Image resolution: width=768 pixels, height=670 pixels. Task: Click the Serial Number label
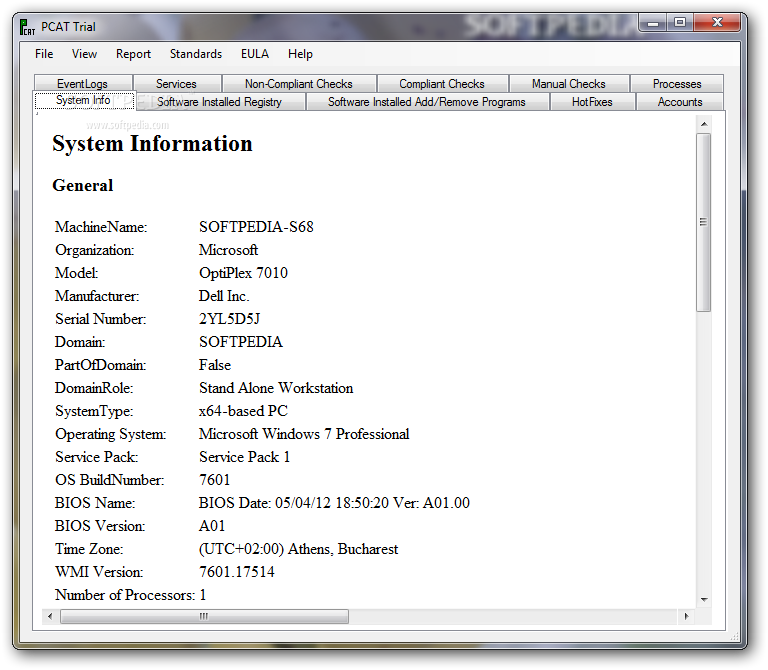[101, 319]
